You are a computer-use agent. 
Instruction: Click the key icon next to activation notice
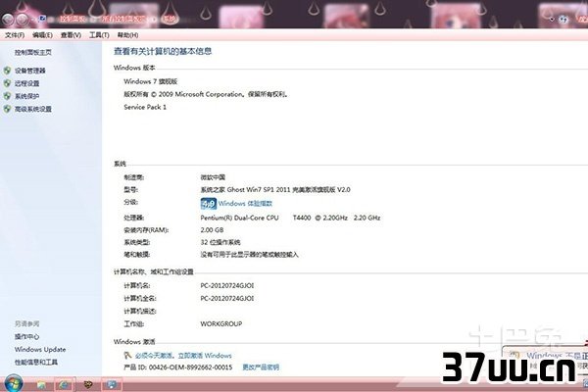point(127,355)
